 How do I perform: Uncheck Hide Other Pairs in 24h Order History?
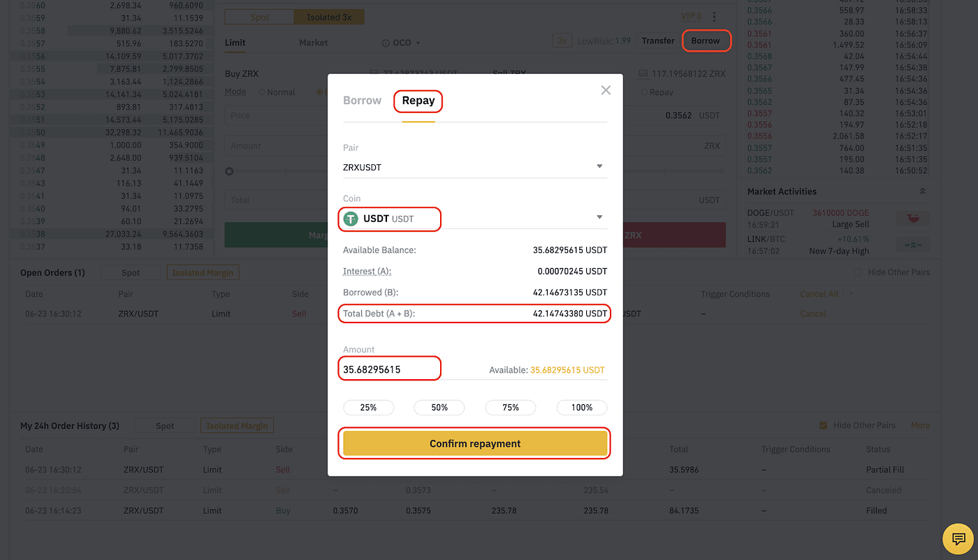[822, 425]
